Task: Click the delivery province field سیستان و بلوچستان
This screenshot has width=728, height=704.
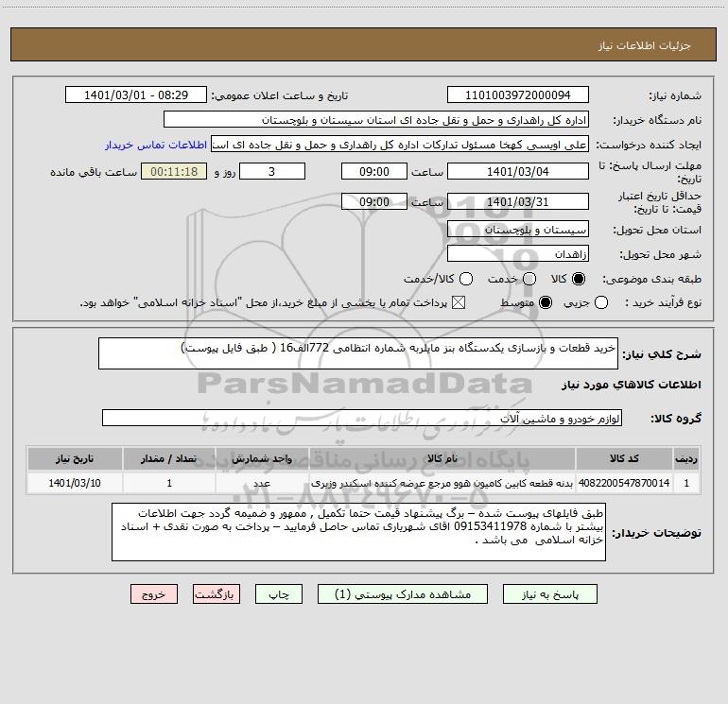Action: click(x=518, y=230)
